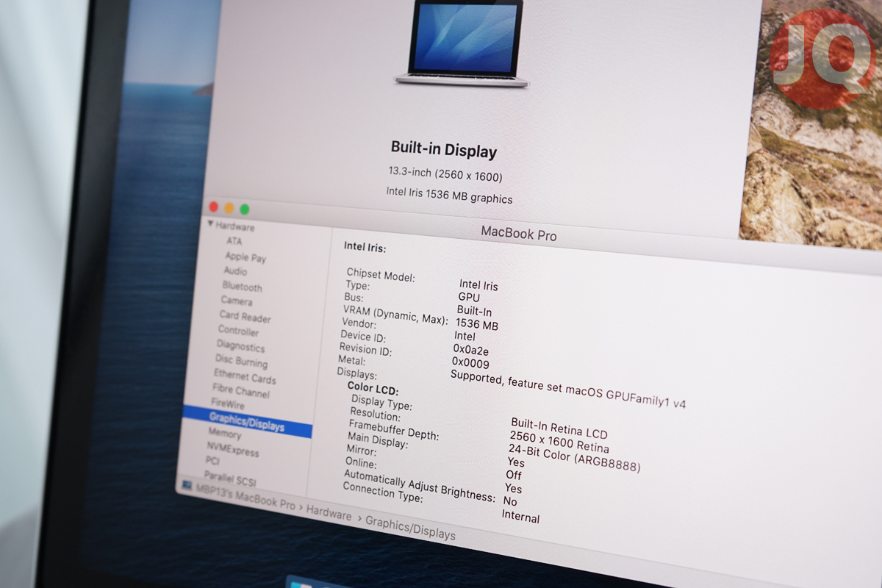882x588 pixels.
Task: Click the yellow minimize window button
Action: [x=229, y=209]
